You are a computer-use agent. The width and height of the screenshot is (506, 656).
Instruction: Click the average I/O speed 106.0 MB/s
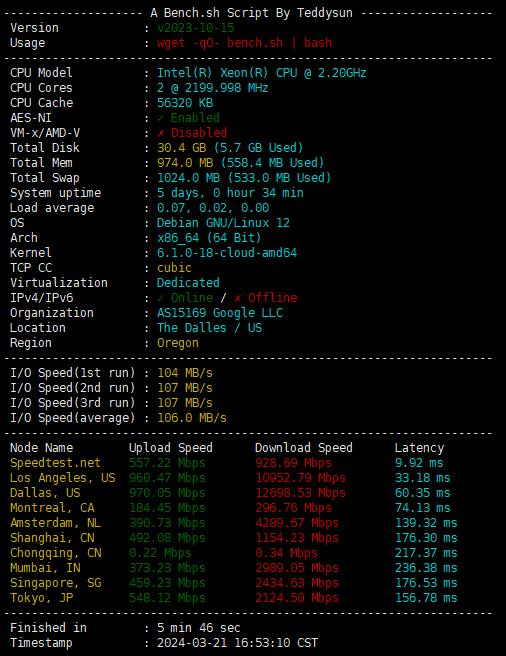[192, 418]
